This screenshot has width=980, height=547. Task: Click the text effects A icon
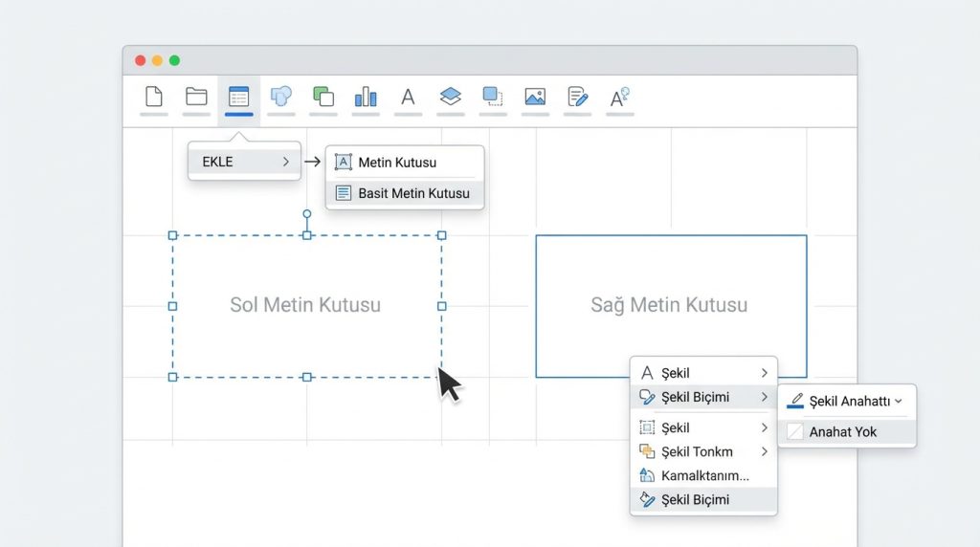[619, 98]
